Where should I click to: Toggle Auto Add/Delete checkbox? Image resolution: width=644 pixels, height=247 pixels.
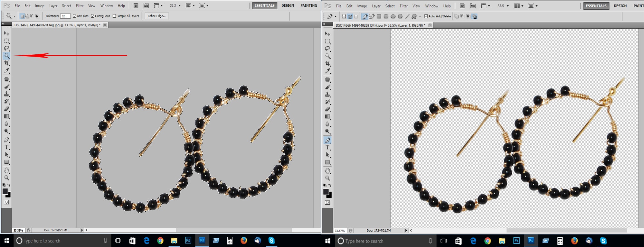[426, 16]
